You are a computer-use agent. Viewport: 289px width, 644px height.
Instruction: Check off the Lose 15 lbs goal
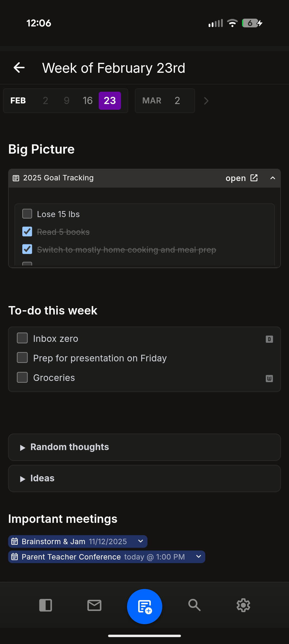tap(27, 213)
